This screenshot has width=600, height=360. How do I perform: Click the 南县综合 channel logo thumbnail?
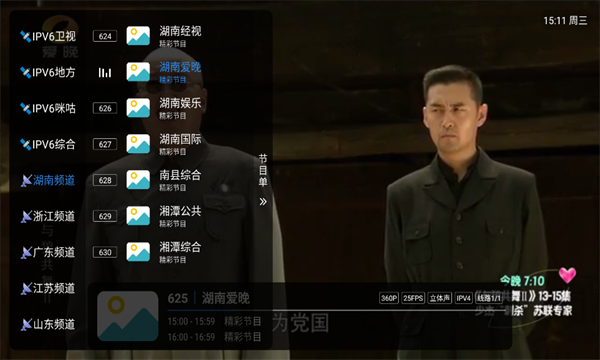coord(138,180)
